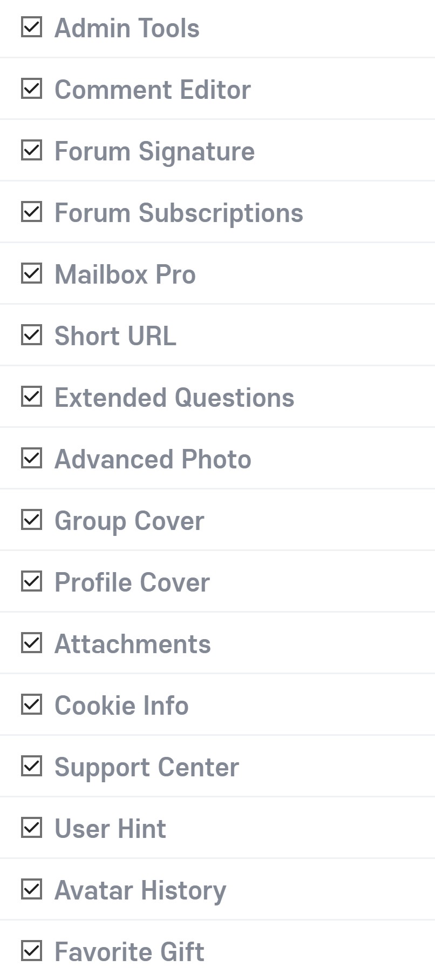Toggle the Mailbox Pro checkbox
Viewport: 435px width, 980px height.
click(31, 273)
